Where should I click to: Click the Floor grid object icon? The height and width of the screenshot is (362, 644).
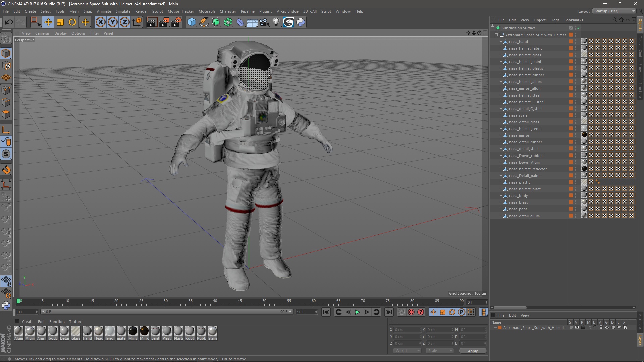(252, 22)
